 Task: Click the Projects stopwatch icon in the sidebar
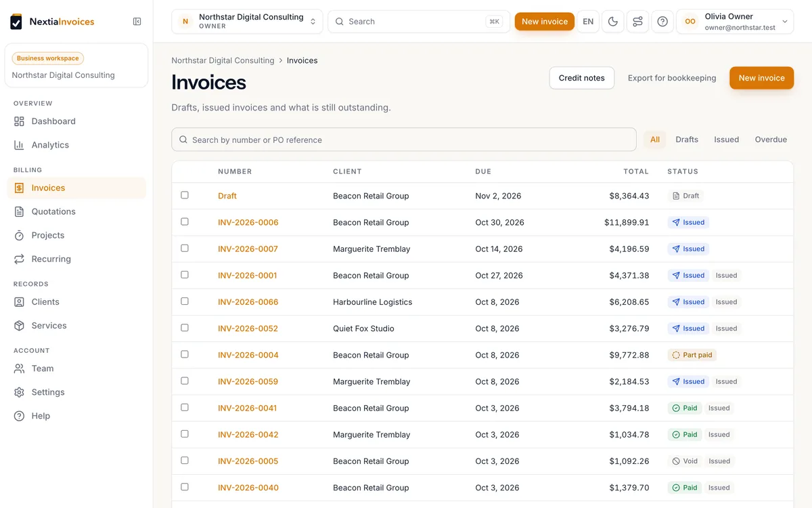[19, 235]
